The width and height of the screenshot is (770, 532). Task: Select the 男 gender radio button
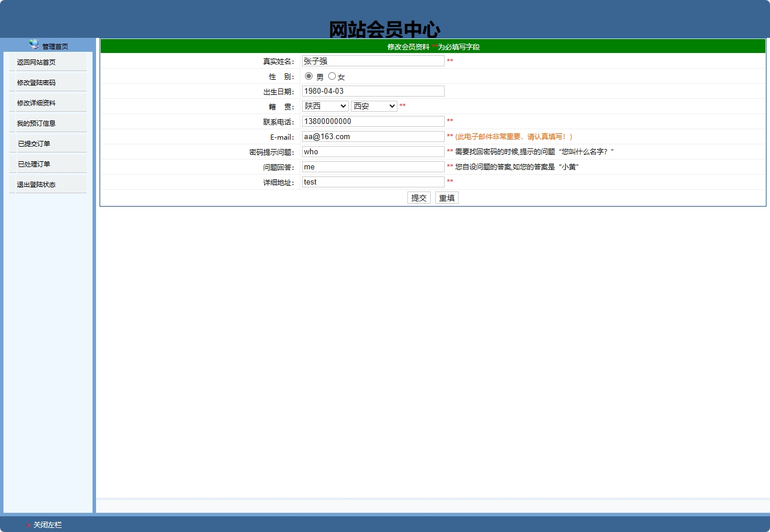308,76
